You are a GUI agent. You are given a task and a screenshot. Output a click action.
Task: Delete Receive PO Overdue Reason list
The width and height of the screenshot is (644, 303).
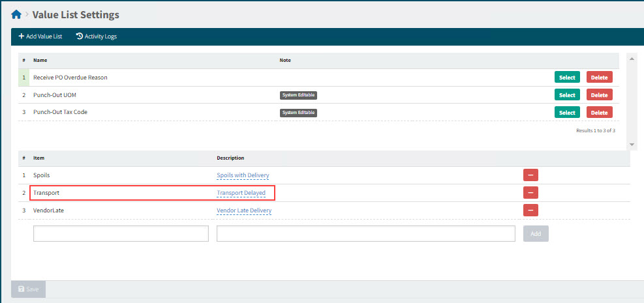click(x=599, y=78)
